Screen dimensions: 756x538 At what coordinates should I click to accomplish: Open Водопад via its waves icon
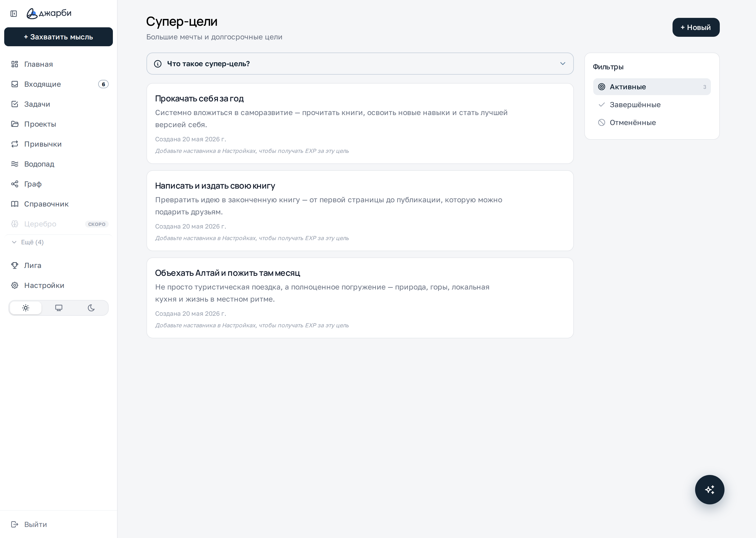[14, 164]
